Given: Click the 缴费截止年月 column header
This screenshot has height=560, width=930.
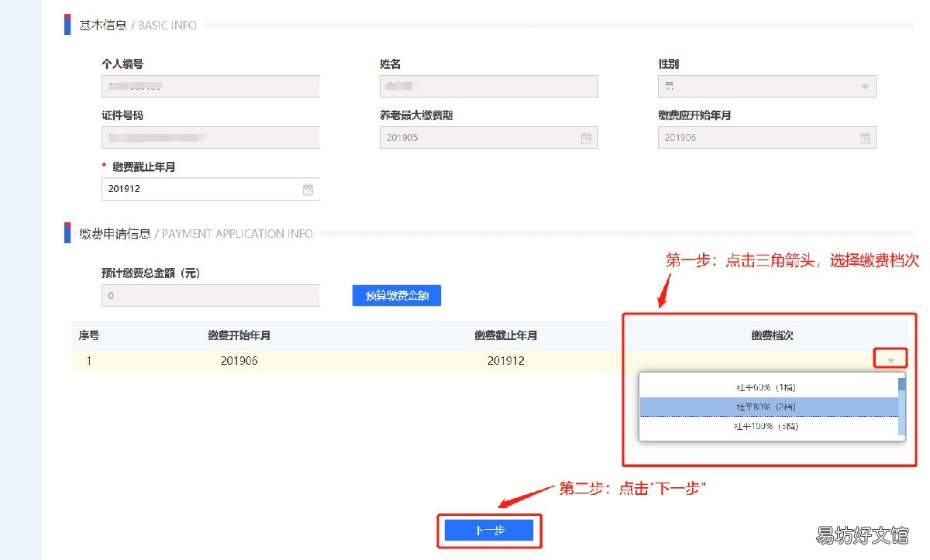Looking at the screenshot, I should [x=506, y=335].
